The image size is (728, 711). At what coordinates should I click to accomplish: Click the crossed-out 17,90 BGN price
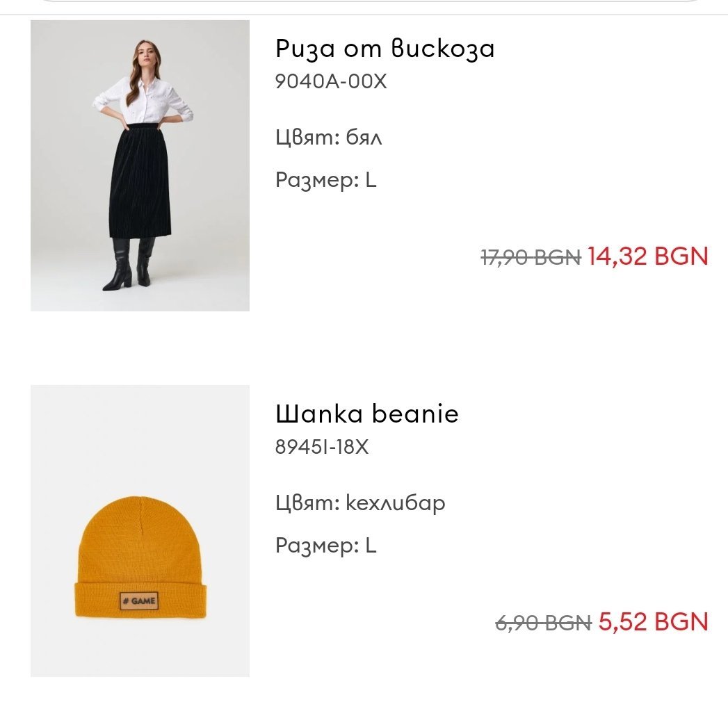530,257
